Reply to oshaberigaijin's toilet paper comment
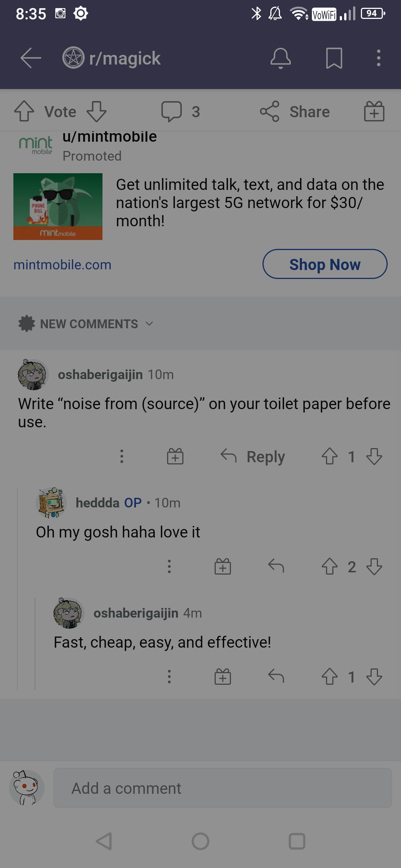This screenshot has width=401, height=868. [x=253, y=456]
